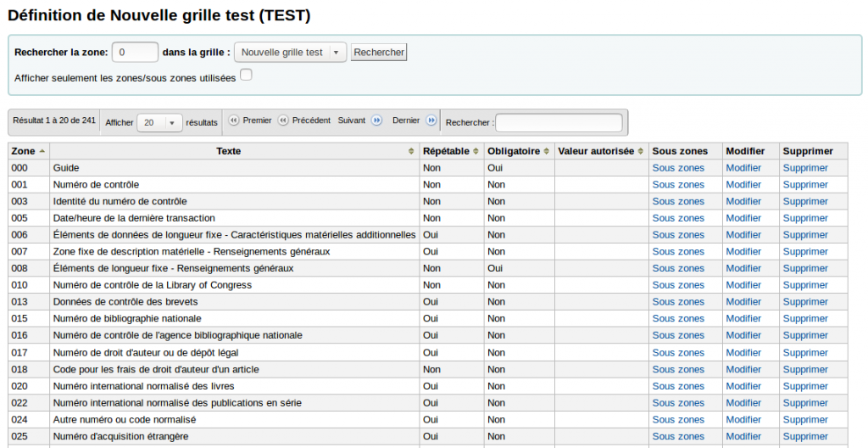Open Sous zones for zone 000 Guide
Screen dimensions: 868x448
[678, 168]
